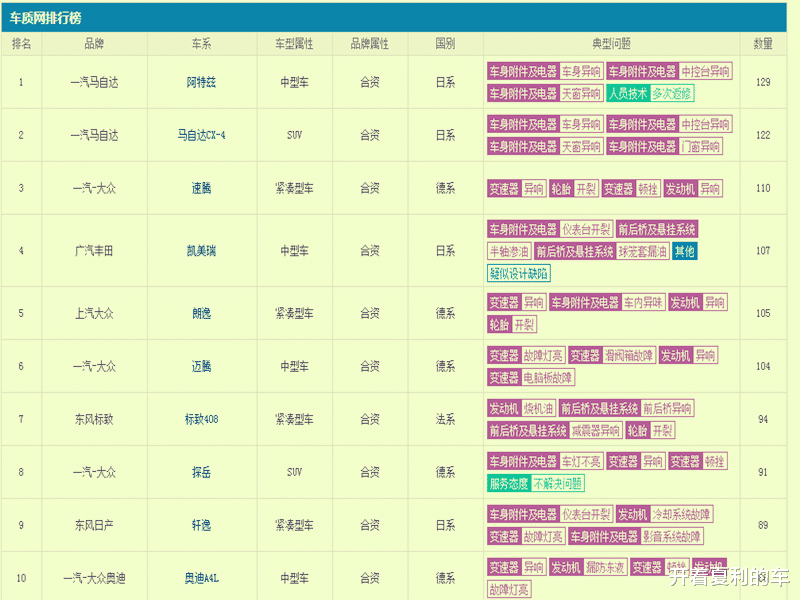Click the complaint count 91
The height and width of the screenshot is (600, 800).
point(763,472)
